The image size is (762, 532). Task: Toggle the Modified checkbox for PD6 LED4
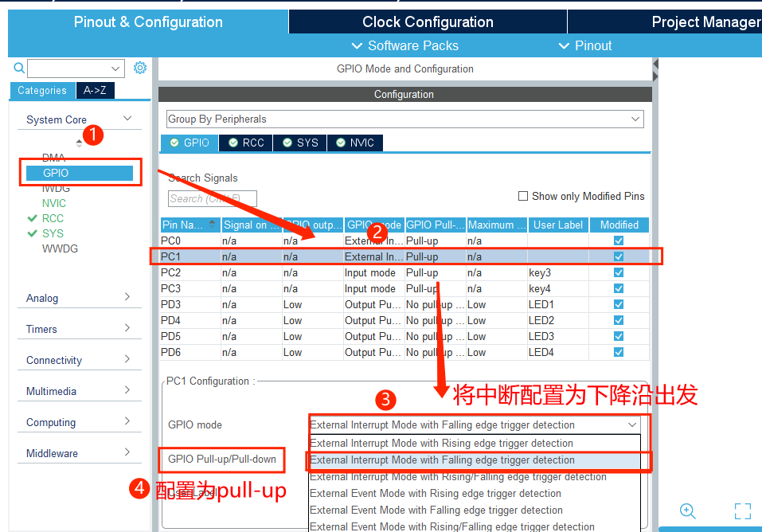coord(619,352)
